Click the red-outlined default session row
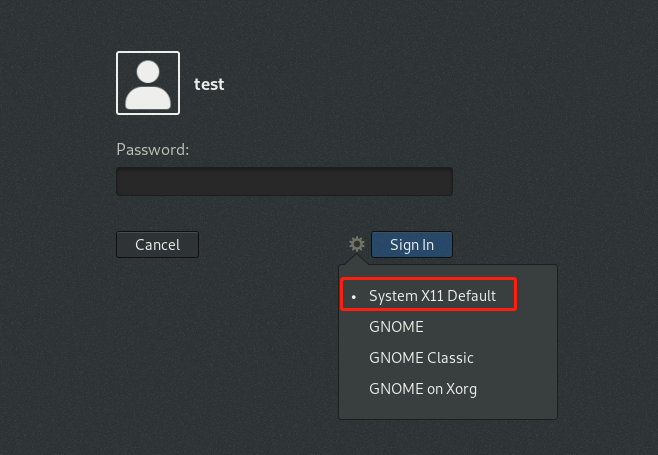 pyautogui.click(x=428, y=295)
